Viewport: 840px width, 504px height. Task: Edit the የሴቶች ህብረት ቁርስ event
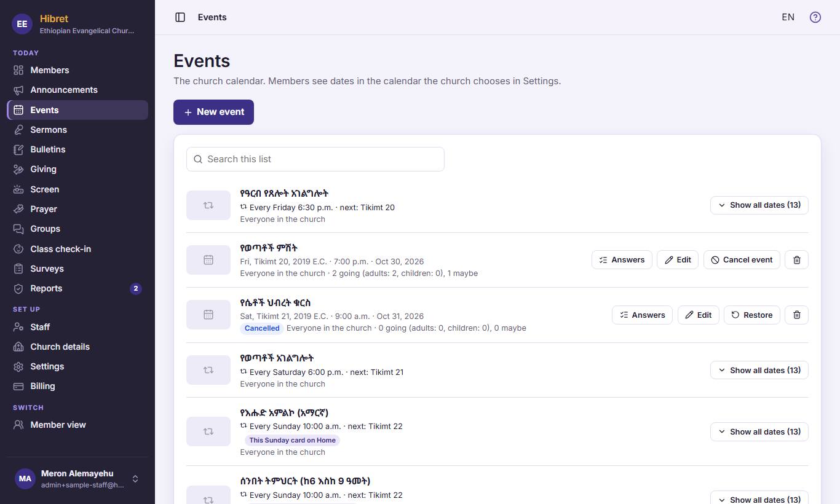(698, 315)
